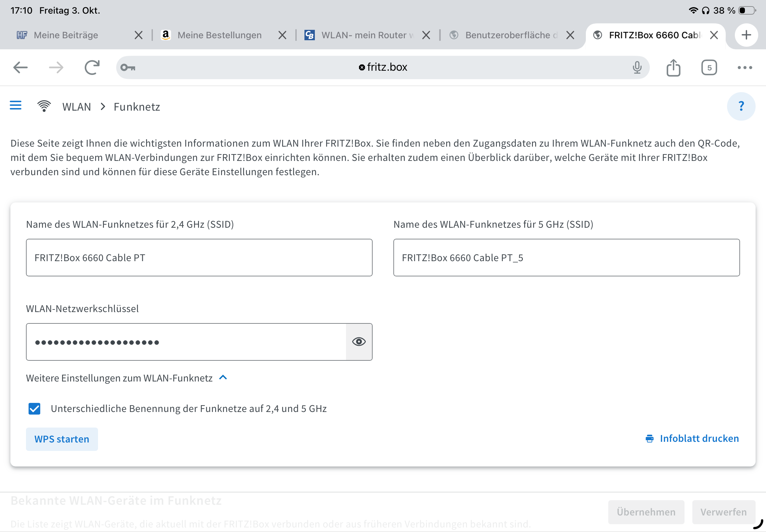Click the WPS starten button

click(x=62, y=439)
